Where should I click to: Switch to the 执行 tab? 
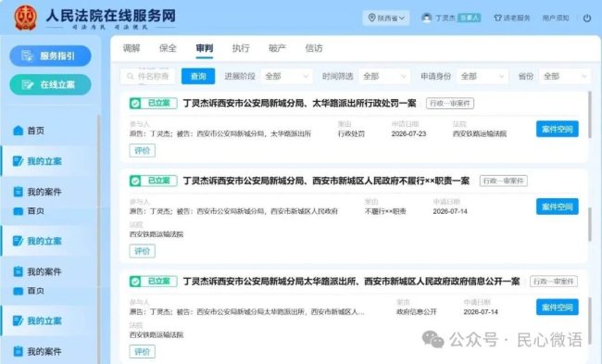(x=241, y=48)
